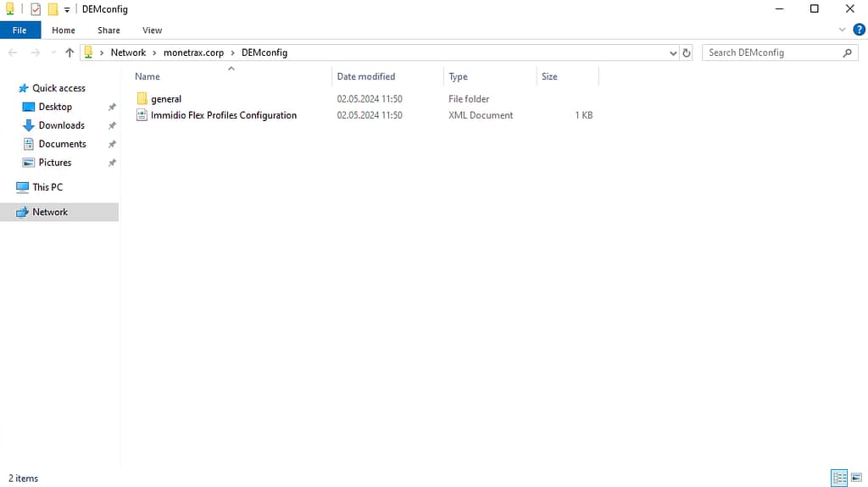
Task: Click the Properties icon in title bar
Action: tap(36, 9)
